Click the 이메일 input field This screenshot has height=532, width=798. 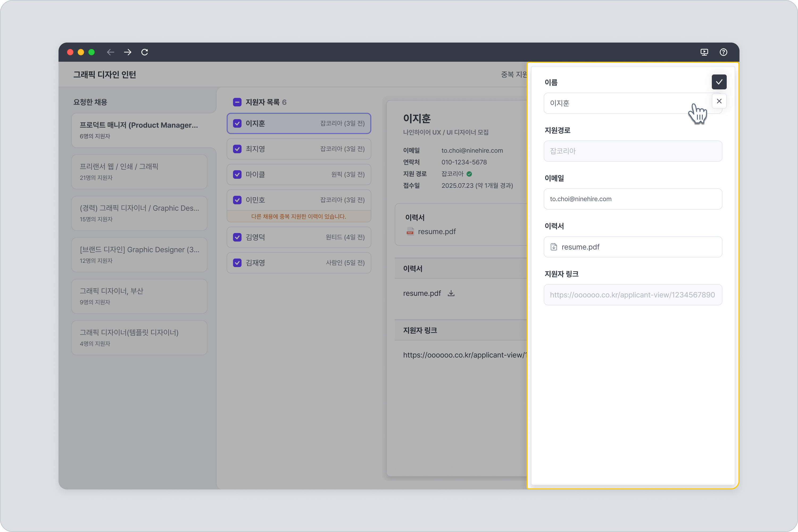click(633, 199)
